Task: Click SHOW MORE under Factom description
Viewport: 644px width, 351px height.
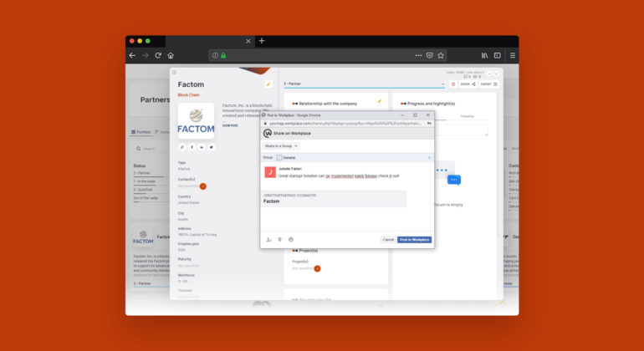Action: click(x=230, y=125)
